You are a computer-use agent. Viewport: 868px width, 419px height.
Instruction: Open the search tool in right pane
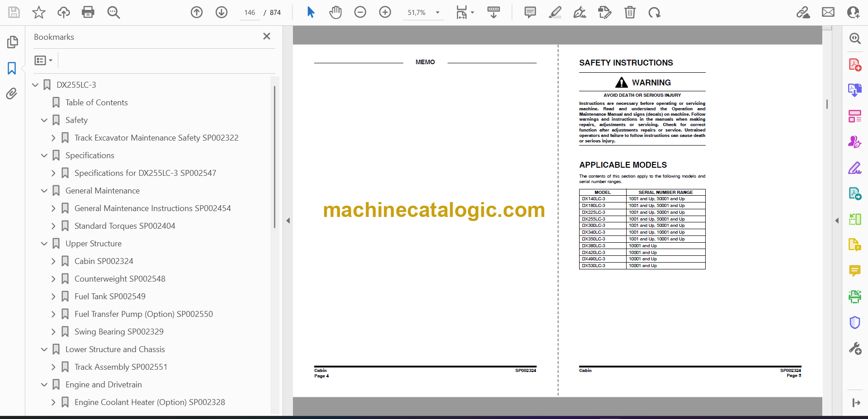tap(855, 38)
